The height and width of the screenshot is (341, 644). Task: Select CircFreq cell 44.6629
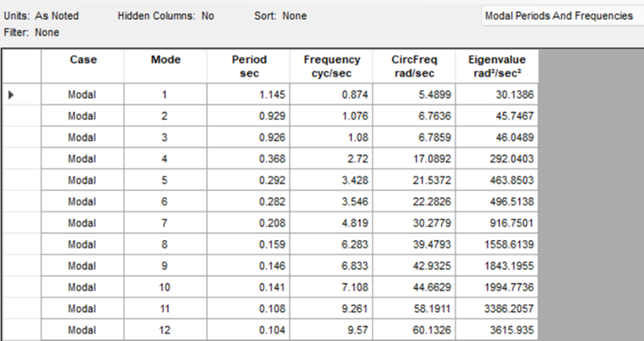tap(414, 287)
